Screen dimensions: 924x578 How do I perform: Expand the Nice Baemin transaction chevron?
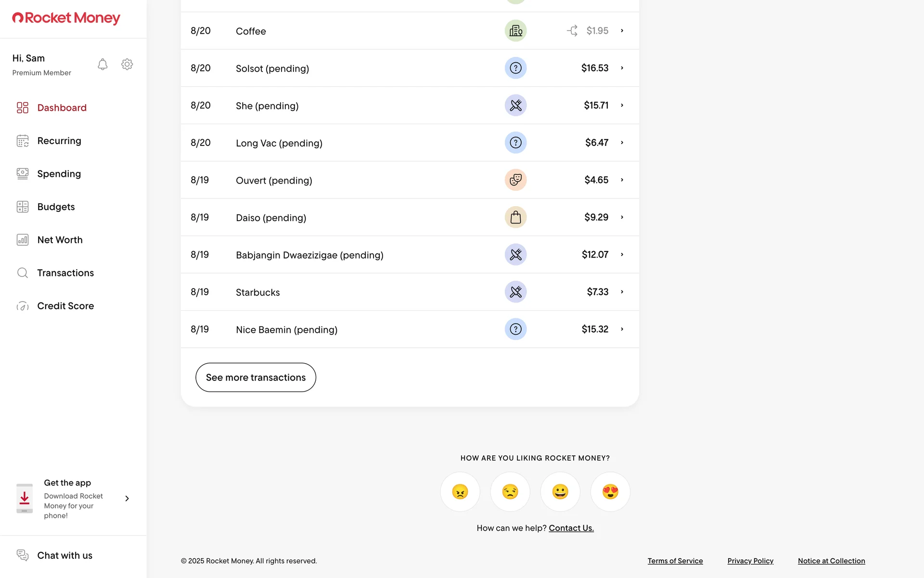pos(622,329)
